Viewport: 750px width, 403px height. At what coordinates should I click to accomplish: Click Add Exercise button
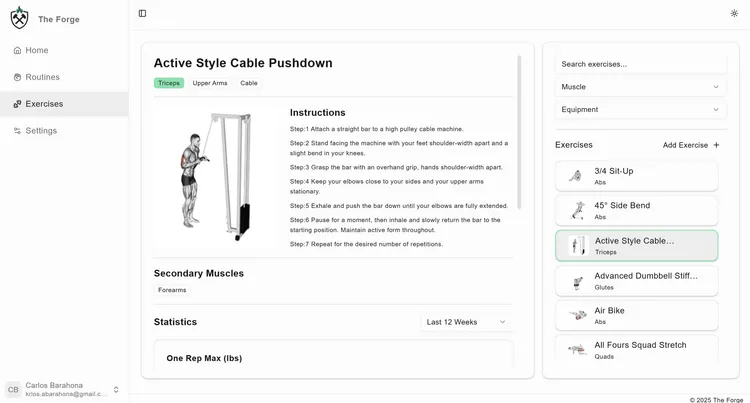pyautogui.click(x=691, y=145)
